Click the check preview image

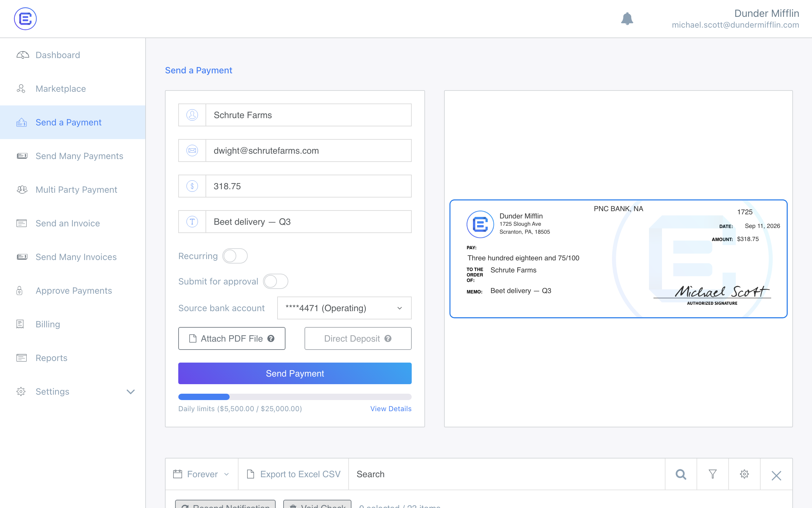pyautogui.click(x=619, y=259)
